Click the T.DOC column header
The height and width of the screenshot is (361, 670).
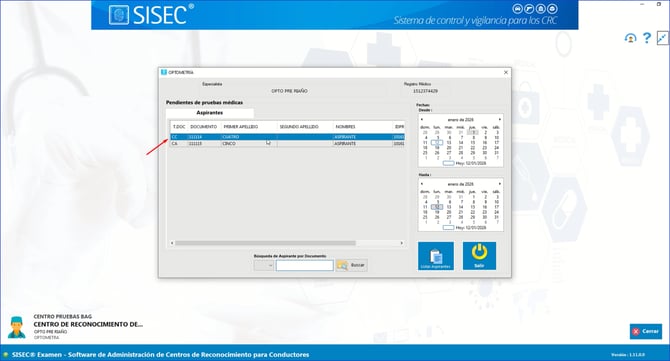179,127
